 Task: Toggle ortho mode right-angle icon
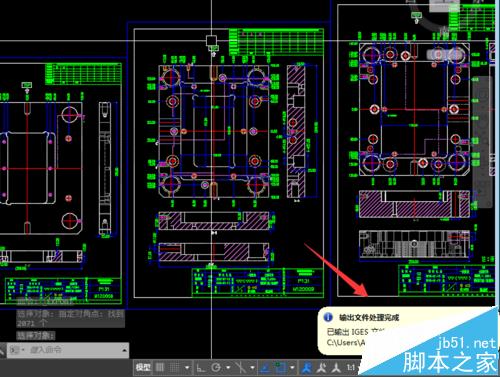click(x=201, y=368)
